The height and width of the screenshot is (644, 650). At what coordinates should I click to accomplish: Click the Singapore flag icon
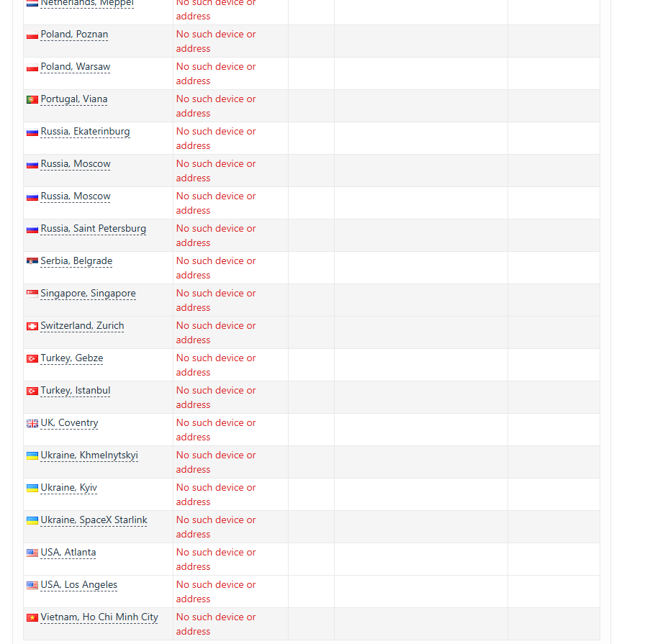click(32, 294)
